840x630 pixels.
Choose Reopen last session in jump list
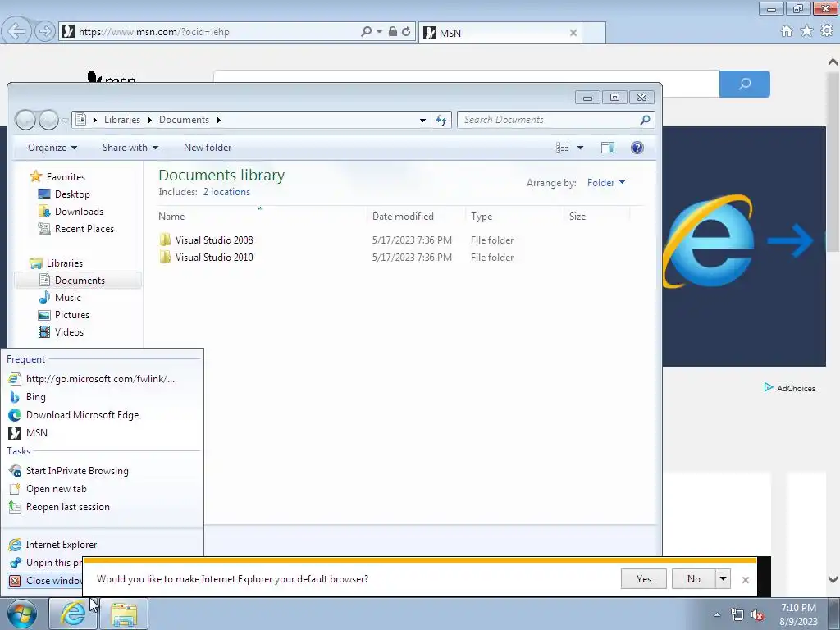click(x=102, y=507)
